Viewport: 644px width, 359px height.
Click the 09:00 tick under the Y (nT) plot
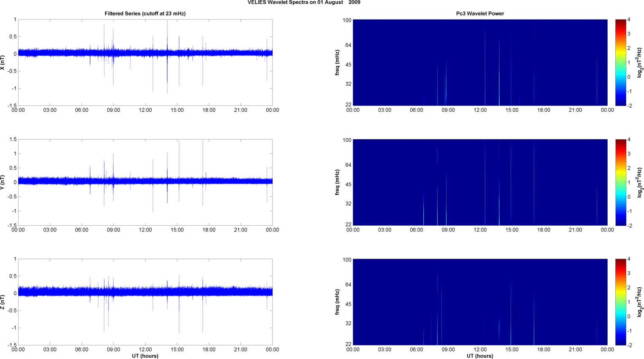tap(113, 230)
